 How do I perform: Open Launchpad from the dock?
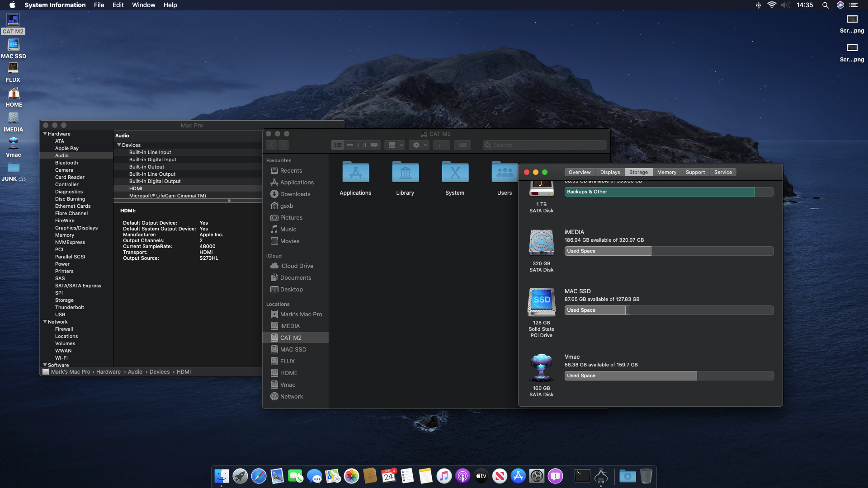pos(240,476)
